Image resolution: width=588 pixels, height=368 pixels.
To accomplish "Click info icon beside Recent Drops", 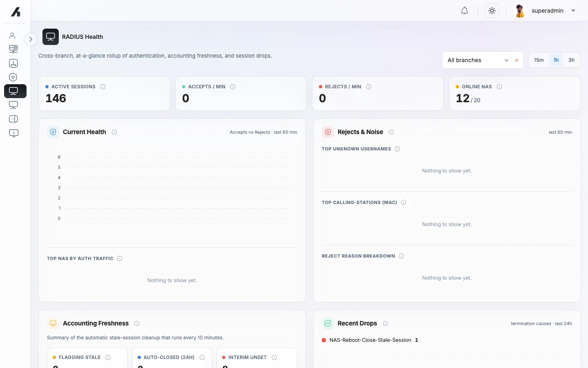I will tap(385, 323).
